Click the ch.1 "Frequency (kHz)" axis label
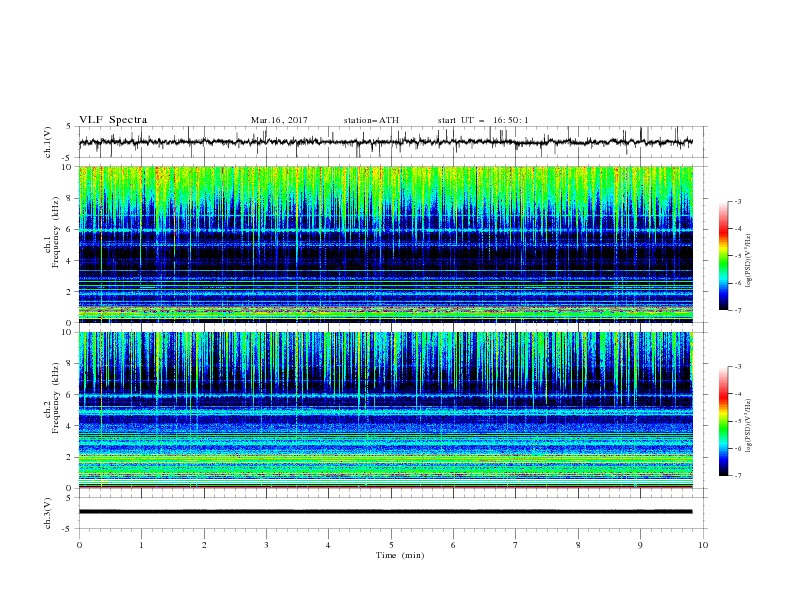Image resolution: width=792 pixels, height=612 pixels. 56,233
